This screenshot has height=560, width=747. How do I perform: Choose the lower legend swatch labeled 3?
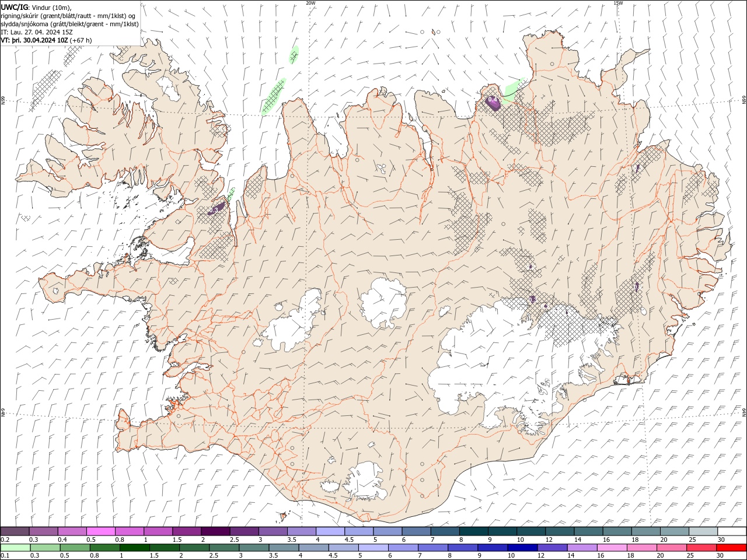(253, 548)
